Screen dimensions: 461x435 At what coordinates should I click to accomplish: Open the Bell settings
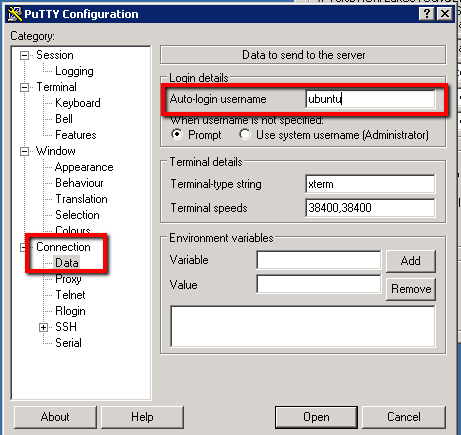point(64,119)
